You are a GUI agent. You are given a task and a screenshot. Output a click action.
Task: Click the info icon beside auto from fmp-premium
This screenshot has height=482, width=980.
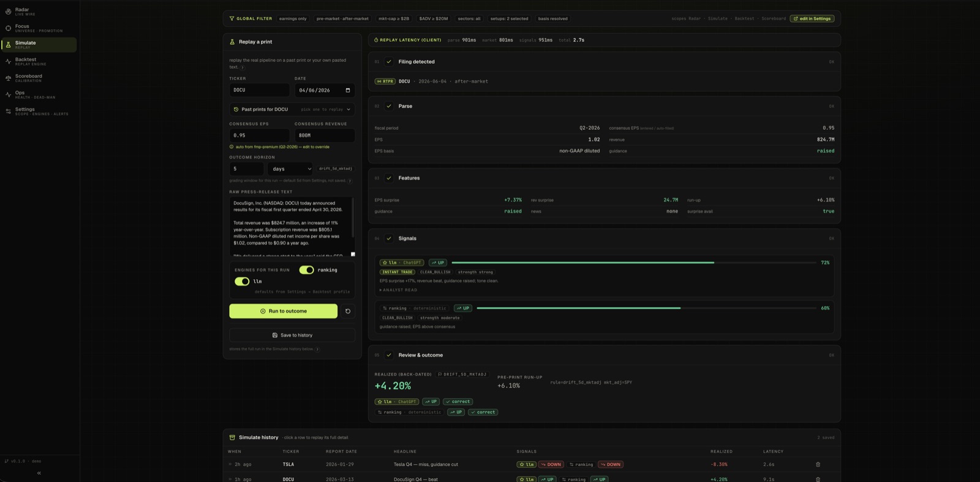(232, 147)
